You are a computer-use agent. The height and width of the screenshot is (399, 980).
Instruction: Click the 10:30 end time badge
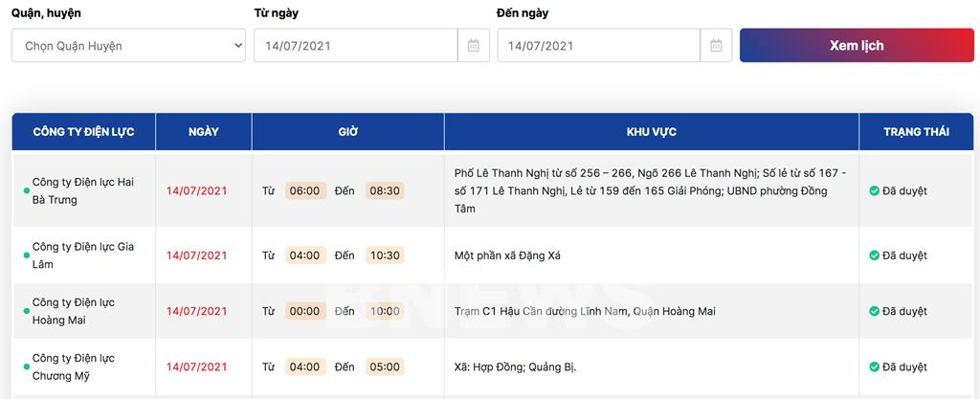[x=385, y=255]
